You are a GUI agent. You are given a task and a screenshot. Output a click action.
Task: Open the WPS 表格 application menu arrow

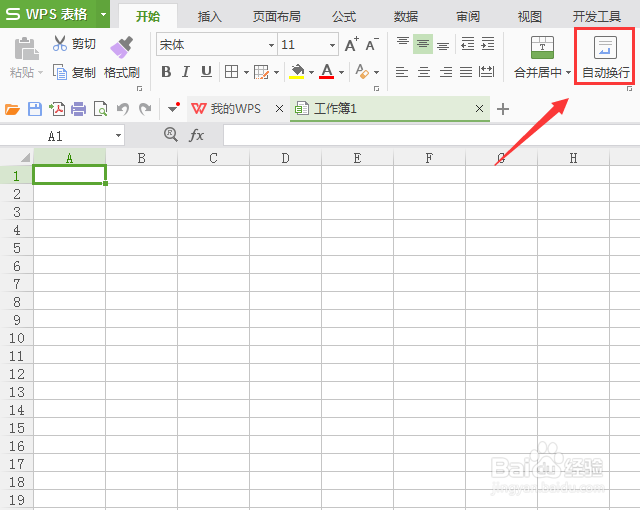(x=103, y=14)
